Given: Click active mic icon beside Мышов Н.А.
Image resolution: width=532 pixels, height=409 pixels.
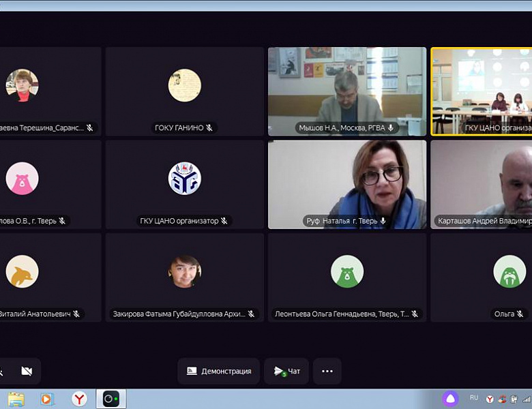Looking at the screenshot, I should pos(391,128).
